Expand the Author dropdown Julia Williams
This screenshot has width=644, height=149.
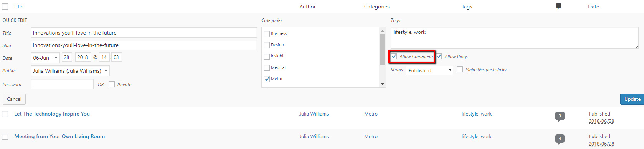(x=70, y=71)
